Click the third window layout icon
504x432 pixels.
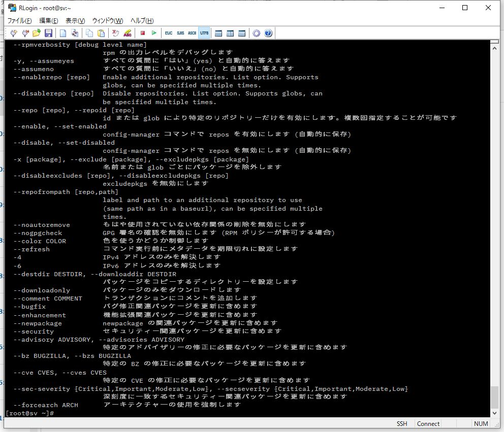242,33
